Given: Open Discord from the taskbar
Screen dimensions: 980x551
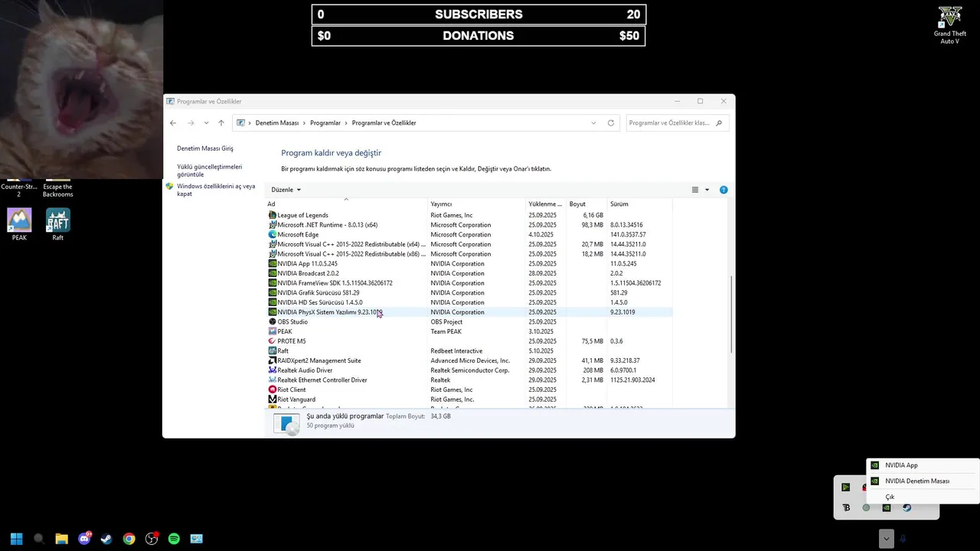Looking at the screenshot, I should 84,539.
